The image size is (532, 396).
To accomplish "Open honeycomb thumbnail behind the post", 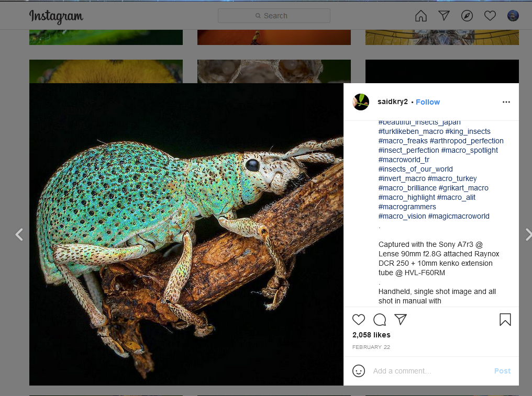I will (x=274, y=71).
